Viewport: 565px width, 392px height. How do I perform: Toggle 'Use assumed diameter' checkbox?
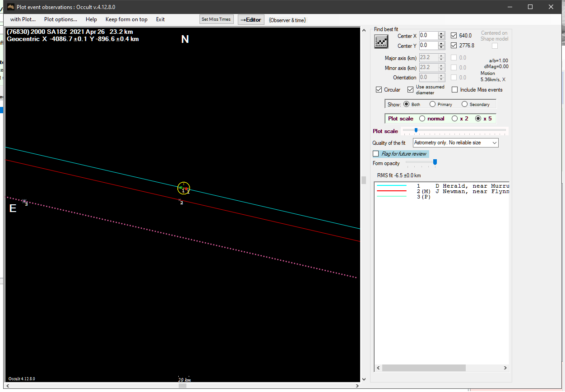tap(410, 90)
